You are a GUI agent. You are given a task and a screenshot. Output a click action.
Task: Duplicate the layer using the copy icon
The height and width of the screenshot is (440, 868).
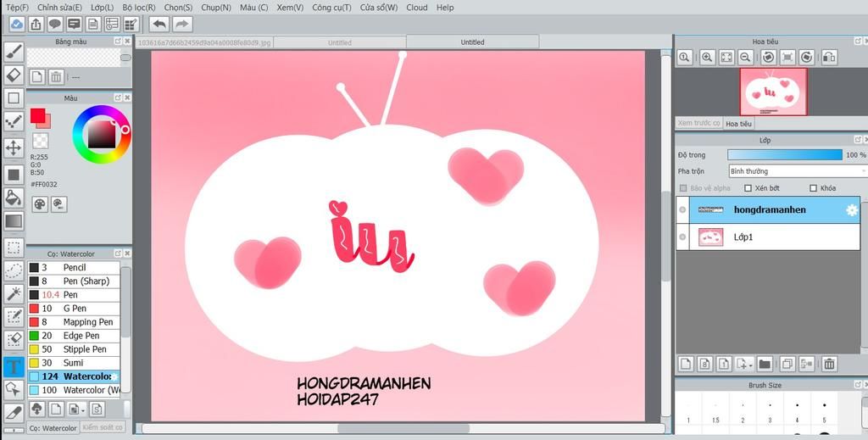[x=787, y=364]
